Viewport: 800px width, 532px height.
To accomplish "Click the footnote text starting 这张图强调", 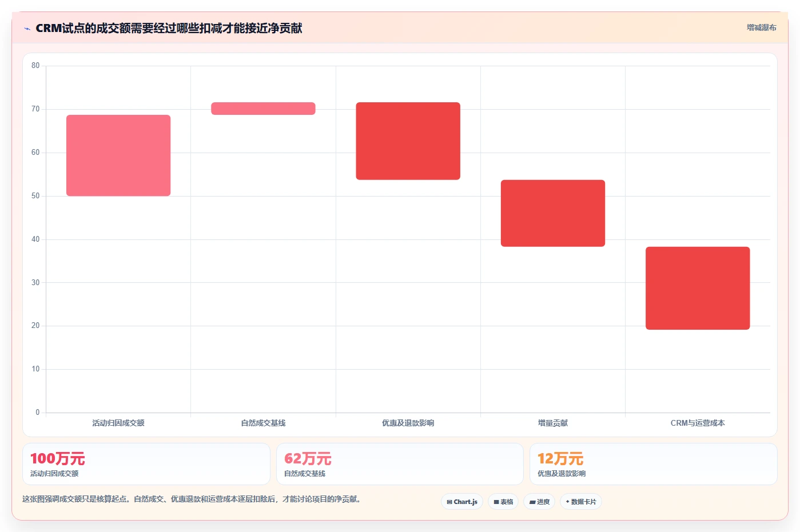I will (x=192, y=499).
